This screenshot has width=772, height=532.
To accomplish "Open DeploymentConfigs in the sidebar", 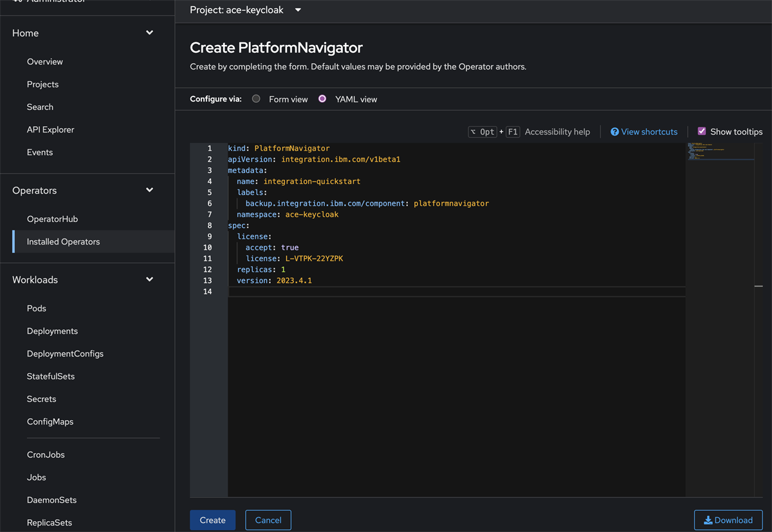I will 65,354.
